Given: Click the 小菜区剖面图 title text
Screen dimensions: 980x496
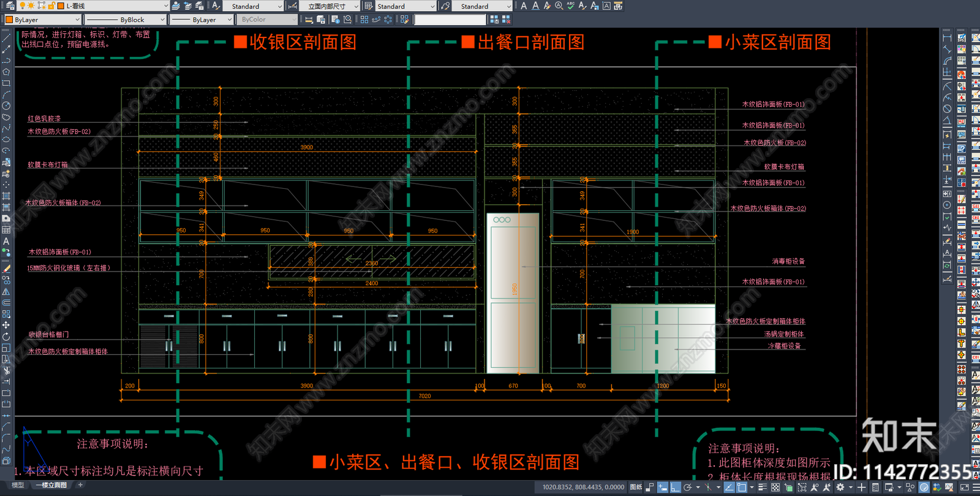Looking at the screenshot, I should (x=778, y=42).
